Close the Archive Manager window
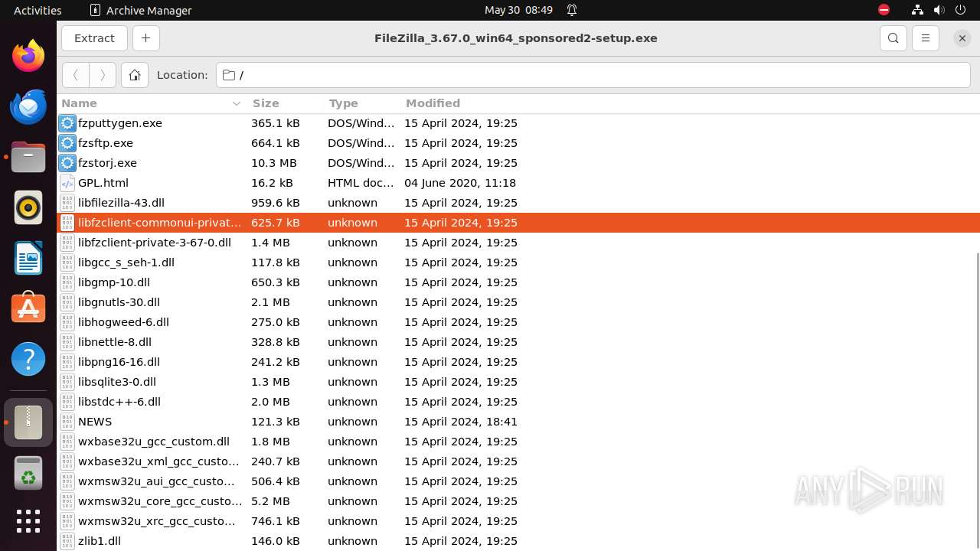980x551 pixels. [x=962, y=38]
